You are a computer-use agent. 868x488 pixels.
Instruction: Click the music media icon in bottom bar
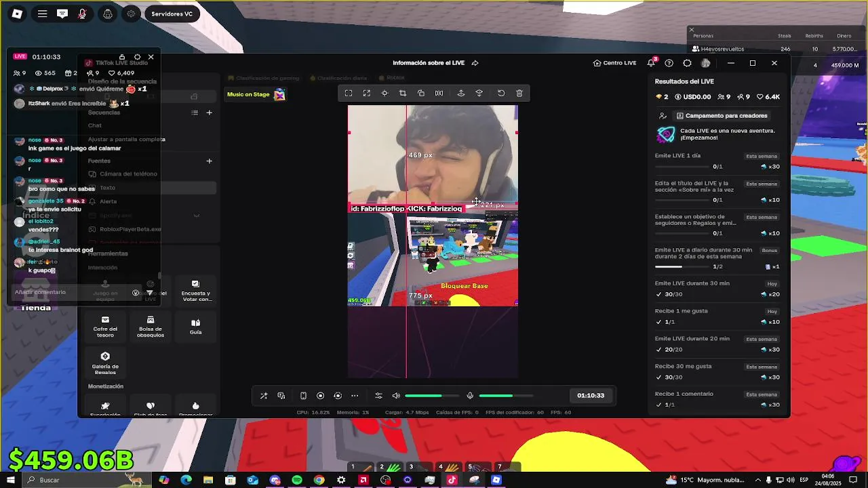(281, 396)
